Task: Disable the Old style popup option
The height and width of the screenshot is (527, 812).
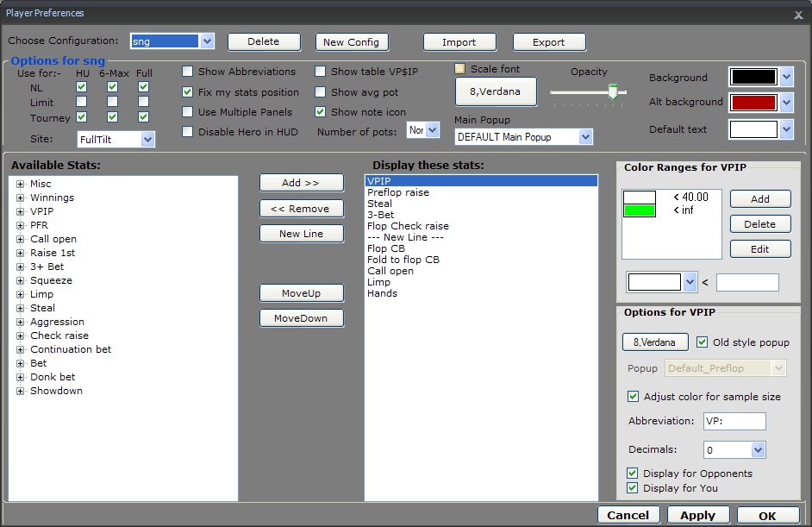Action: [702, 342]
